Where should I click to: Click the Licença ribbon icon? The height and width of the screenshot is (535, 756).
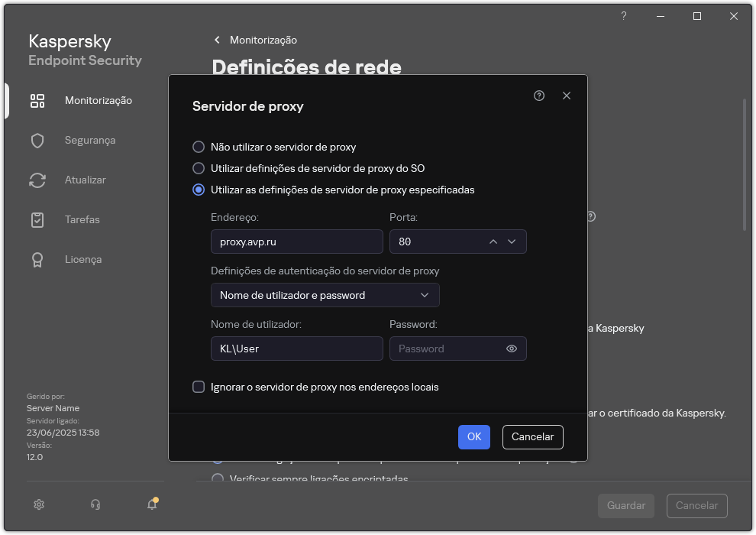pos(37,260)
